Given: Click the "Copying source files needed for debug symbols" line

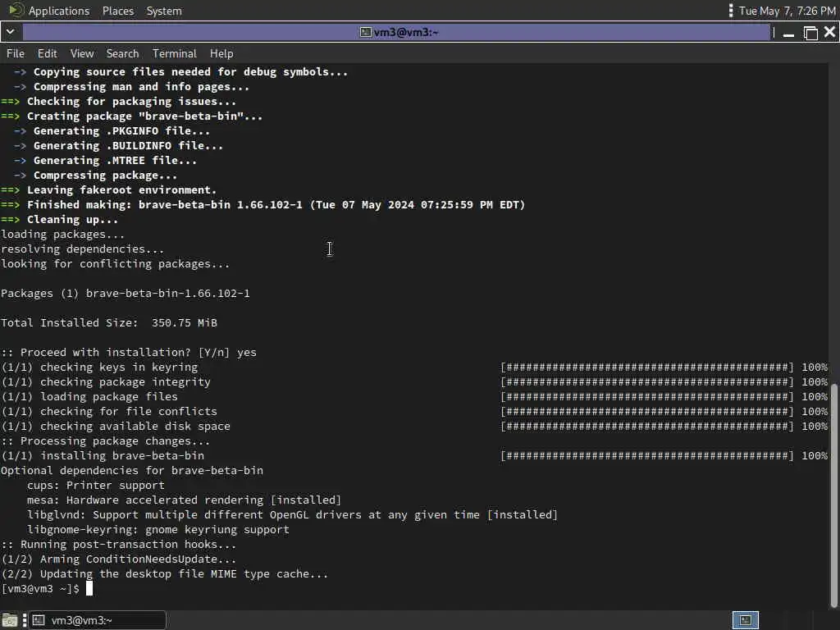Looking at the screenshot, I should coord(181,72).
